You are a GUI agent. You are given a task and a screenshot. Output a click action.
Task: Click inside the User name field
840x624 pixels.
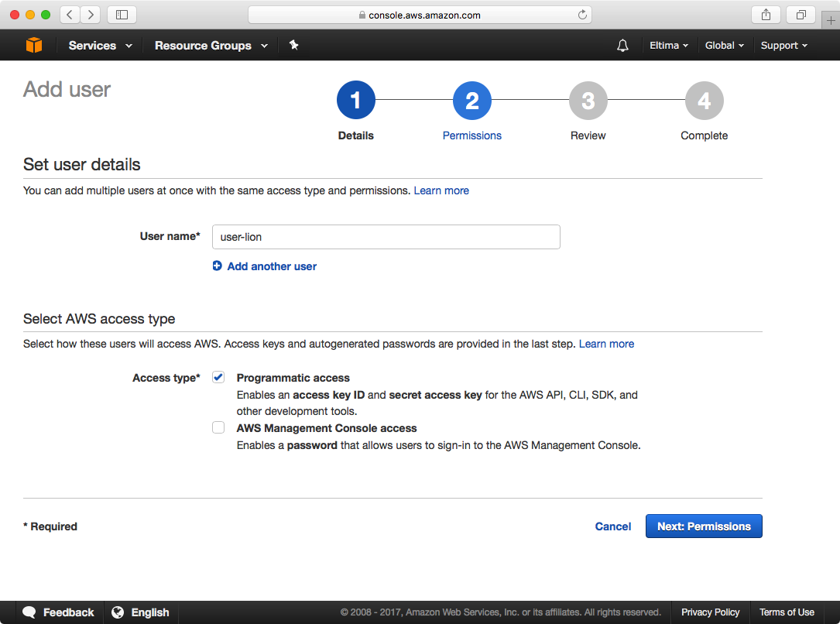click(386, 236)
